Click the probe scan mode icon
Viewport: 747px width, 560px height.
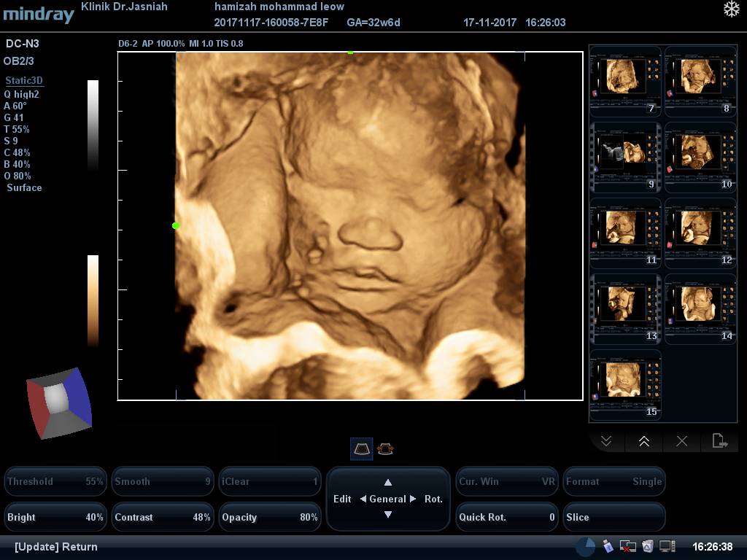[x=362, y=449]
